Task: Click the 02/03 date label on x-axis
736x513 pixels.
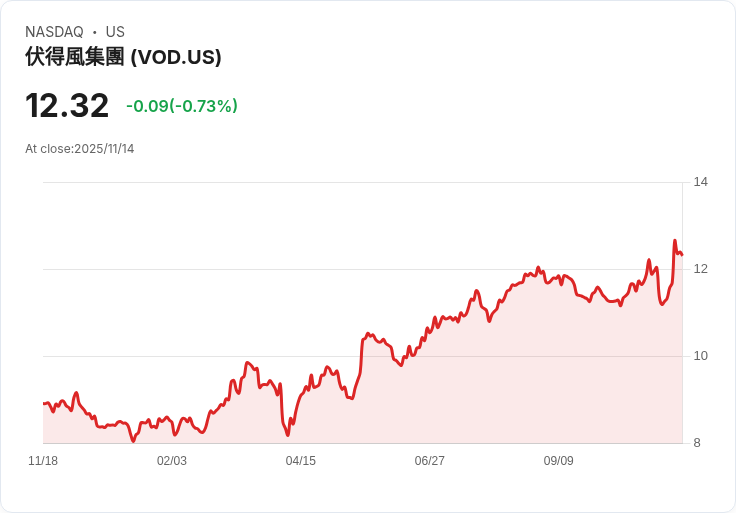Action: (172, 461)
